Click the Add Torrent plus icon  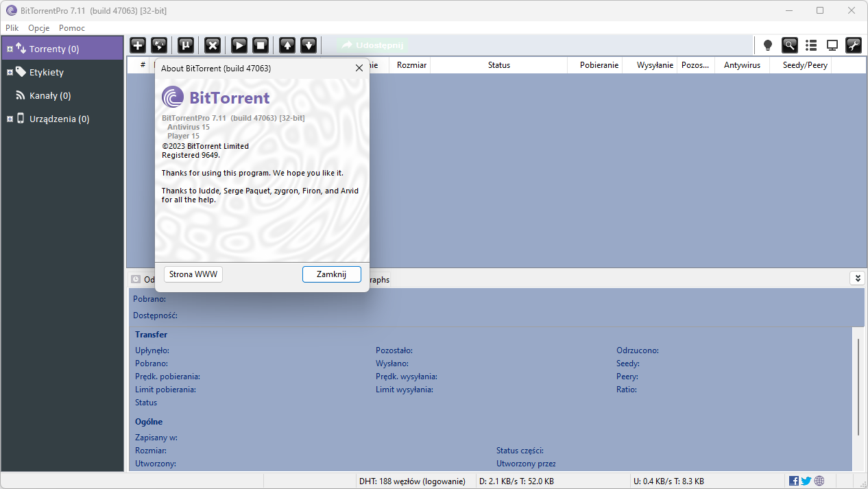138,45
